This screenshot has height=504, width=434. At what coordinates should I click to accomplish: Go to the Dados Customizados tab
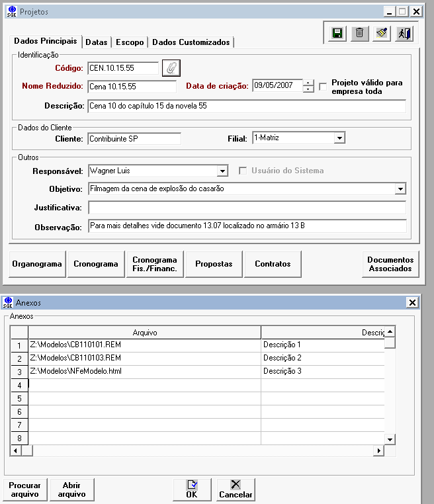coord(191,42)
